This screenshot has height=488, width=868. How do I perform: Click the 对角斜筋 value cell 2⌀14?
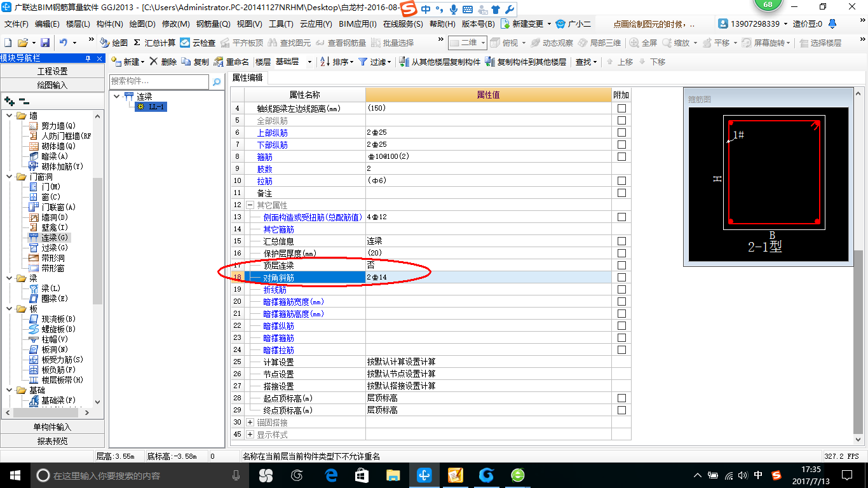[488, 278]
